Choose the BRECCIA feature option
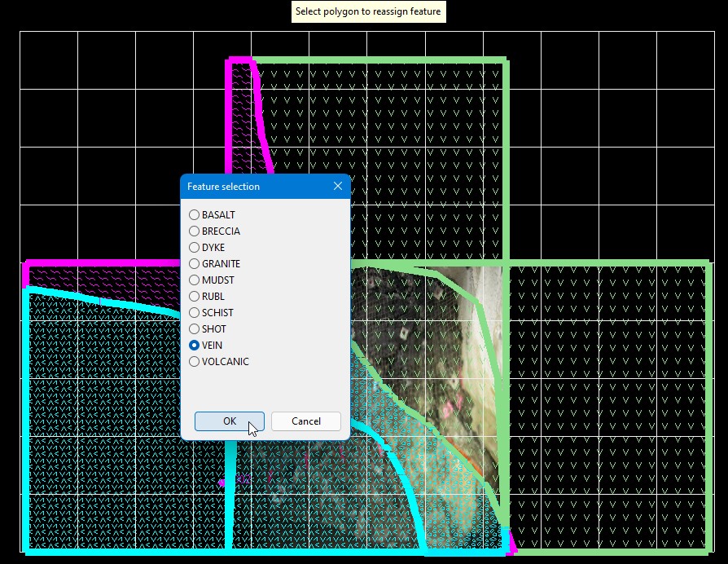Screen dimensions: 728x564 194,231
